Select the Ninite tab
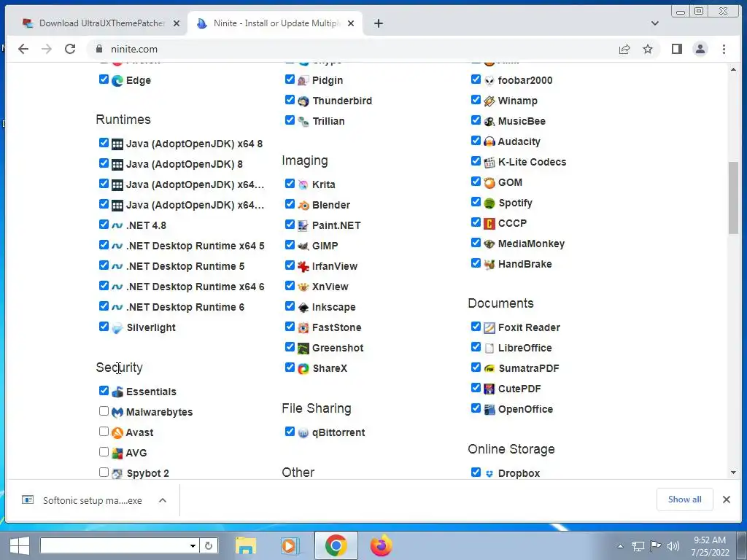Screen dimensions: 747x560 coord(275,23)
